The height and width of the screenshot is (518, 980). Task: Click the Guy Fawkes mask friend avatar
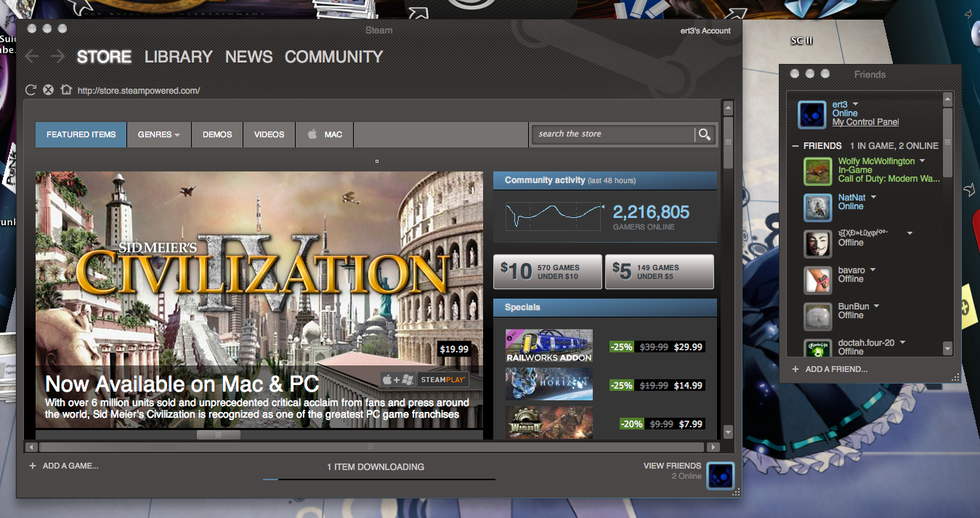coord(817,243)
